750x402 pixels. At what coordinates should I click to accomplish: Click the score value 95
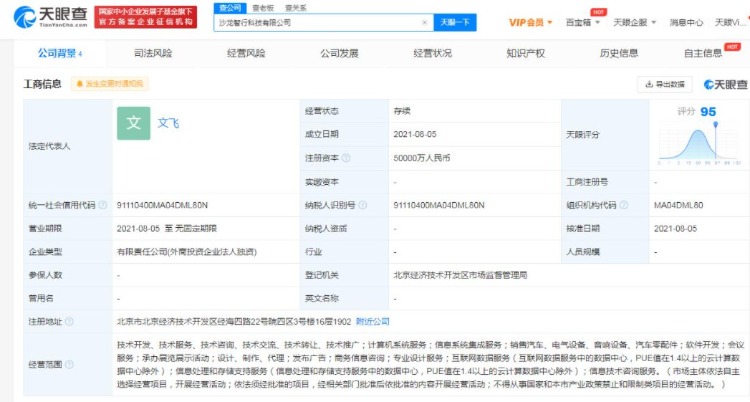(708, 112)
